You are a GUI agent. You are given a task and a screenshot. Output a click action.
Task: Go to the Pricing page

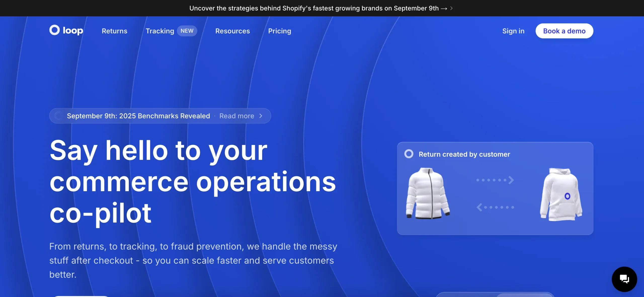coord(279,31)
